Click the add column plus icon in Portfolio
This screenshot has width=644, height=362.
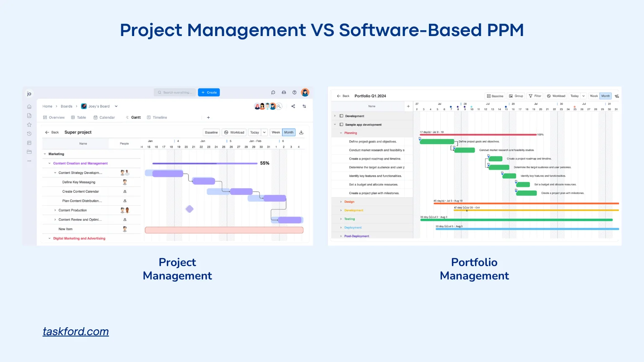pyautogui.click(x=408, y=106)
